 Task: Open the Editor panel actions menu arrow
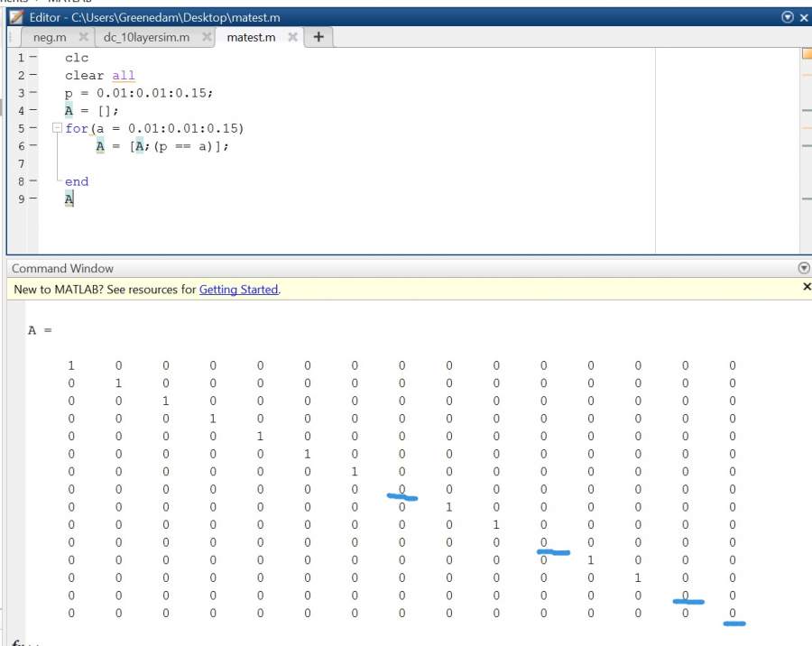(x=787, y=17)
